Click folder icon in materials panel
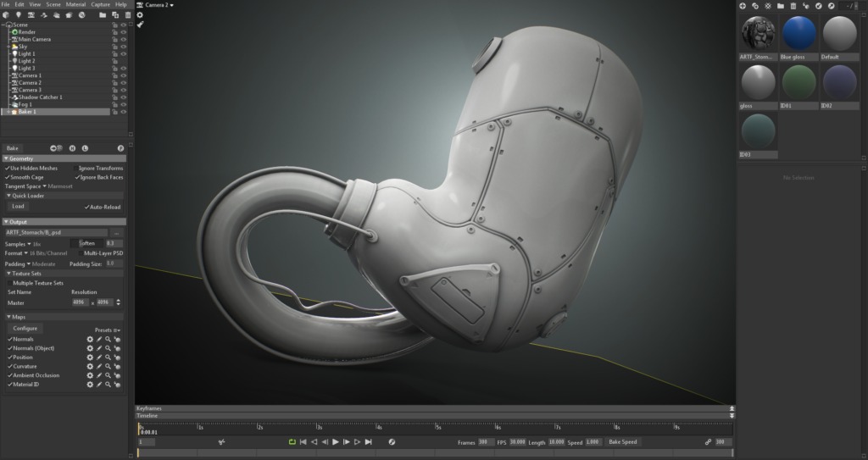This screenshot has height=460, width=868. (781, 6)
